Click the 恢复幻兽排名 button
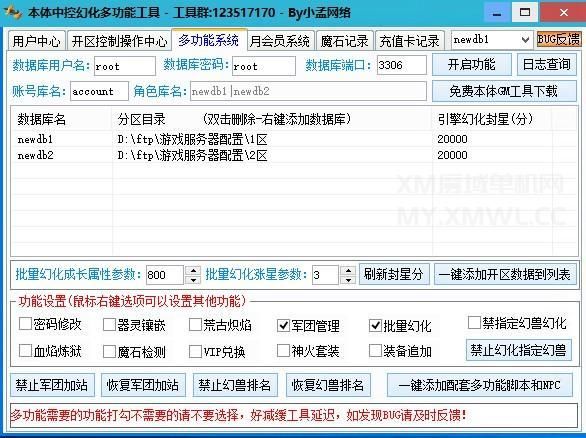The image size is (586, 438). pyautogui.click(x=328, y=385)
